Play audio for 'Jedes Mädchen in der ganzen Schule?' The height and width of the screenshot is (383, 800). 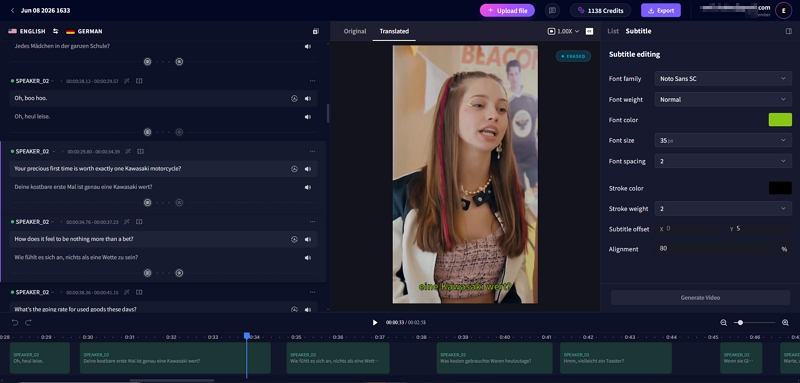308,46
